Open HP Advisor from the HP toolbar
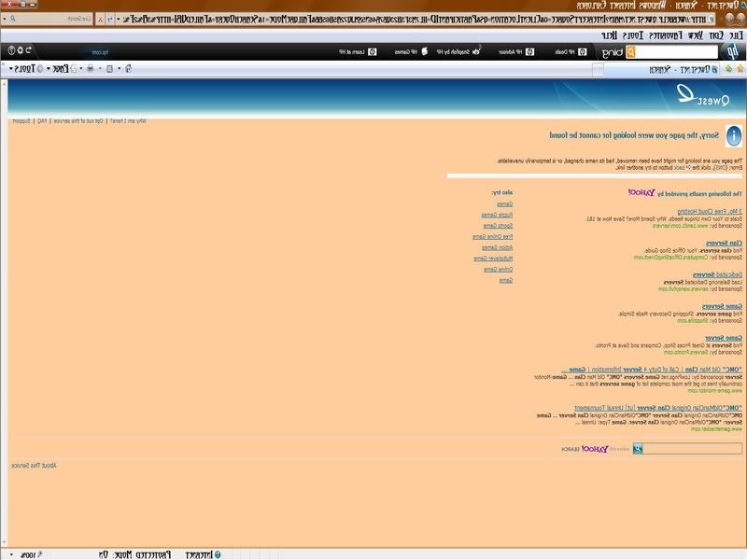Viewport: 747px width, 560px height. coord(516,52)
